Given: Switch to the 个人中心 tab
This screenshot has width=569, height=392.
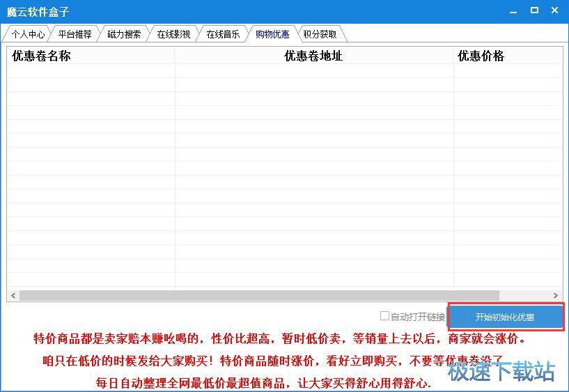Looking at the screenshot, I should tap(28, 34).
